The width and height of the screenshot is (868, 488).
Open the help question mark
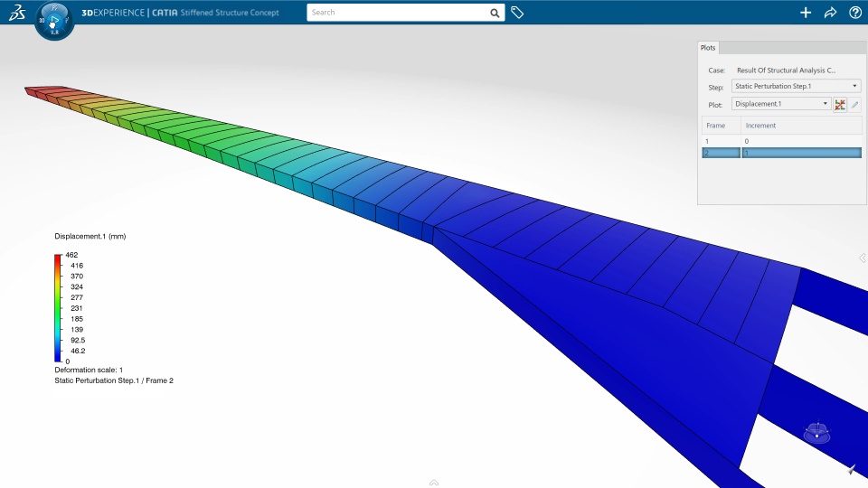[855, 12]
